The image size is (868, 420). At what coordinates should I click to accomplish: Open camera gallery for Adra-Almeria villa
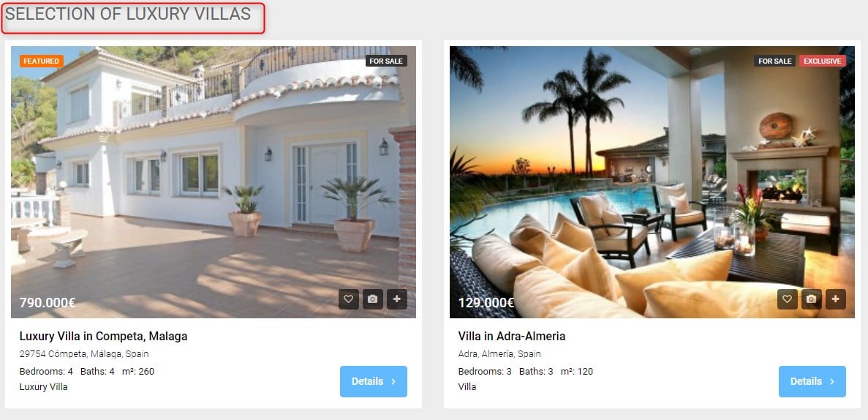[x=812, y=299]
